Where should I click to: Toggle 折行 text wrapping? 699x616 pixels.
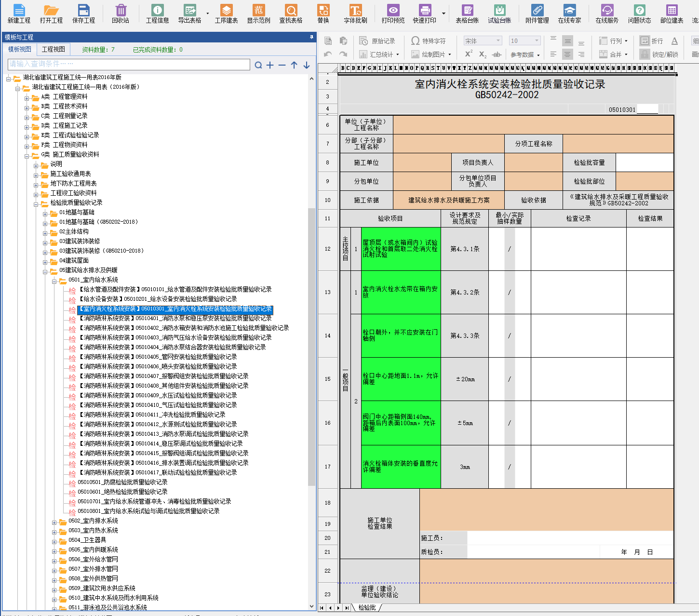(652, 41)
